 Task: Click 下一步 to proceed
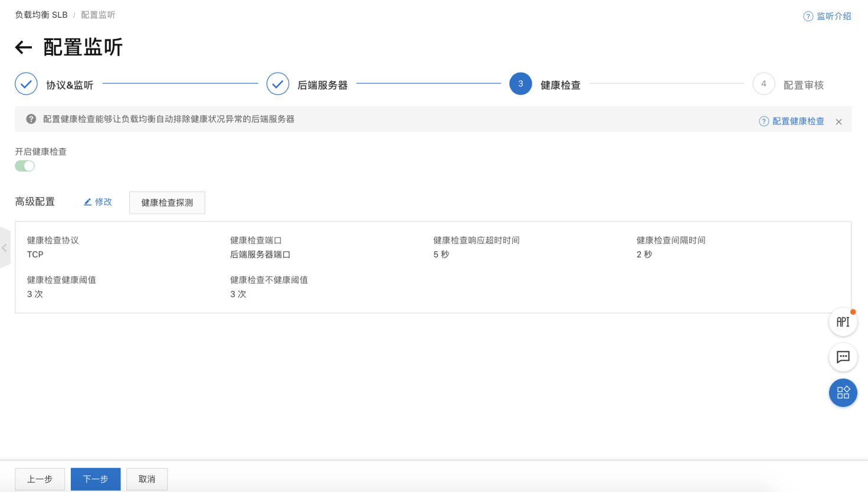[96, 479]
